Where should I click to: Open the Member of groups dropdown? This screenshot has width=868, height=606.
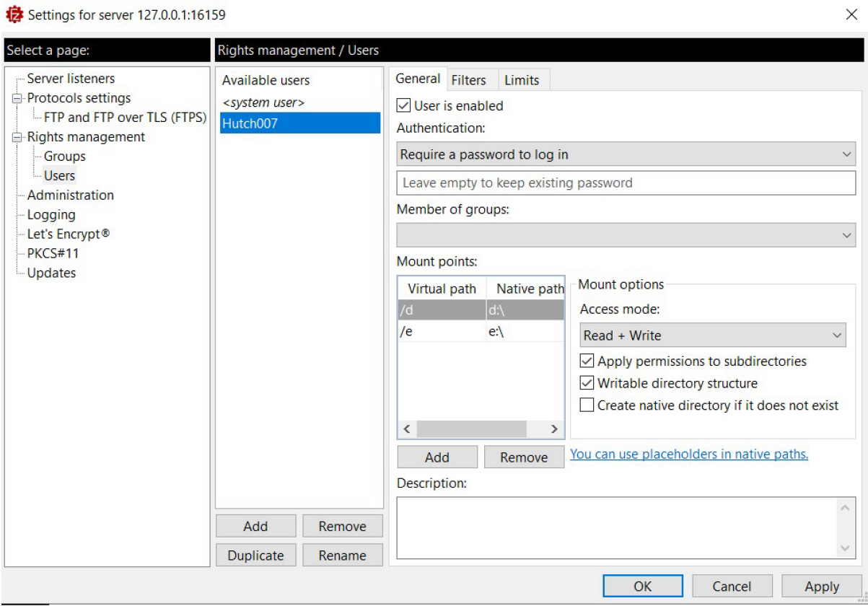point(626,235)
